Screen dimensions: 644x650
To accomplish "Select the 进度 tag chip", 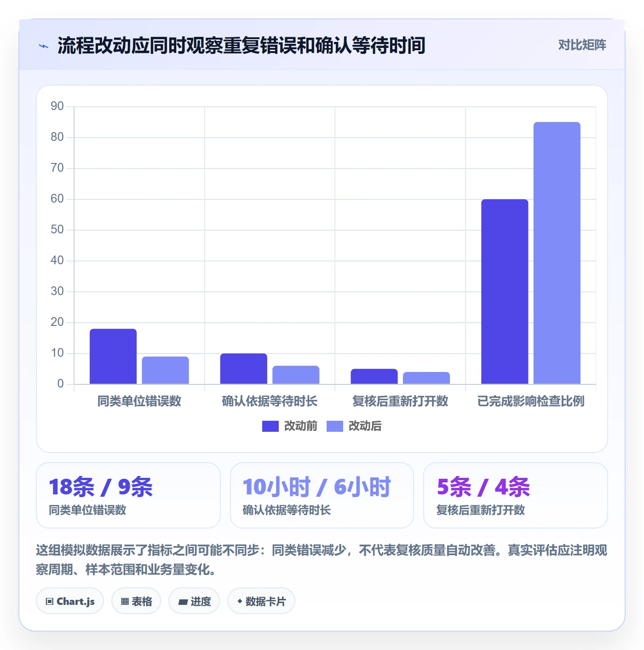I will coord(194,601).
